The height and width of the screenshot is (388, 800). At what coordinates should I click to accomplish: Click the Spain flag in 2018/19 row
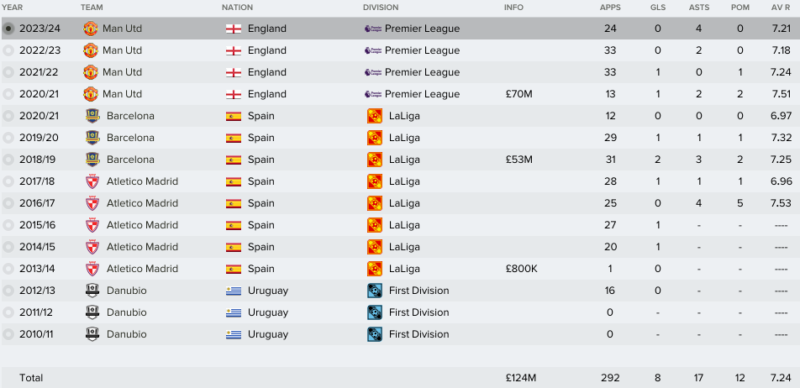coord(233,160)
